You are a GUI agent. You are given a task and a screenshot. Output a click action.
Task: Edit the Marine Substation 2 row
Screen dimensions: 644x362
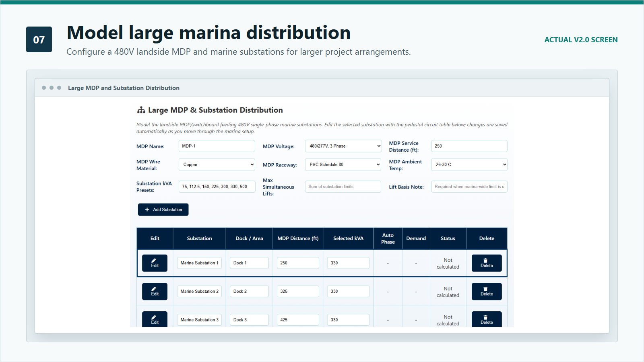pos(155,292)
